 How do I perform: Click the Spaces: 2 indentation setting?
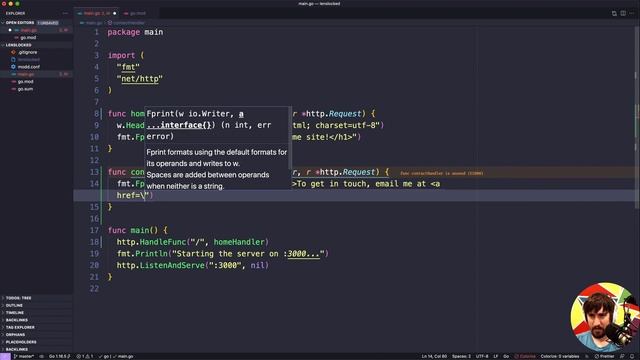[461, 356]
